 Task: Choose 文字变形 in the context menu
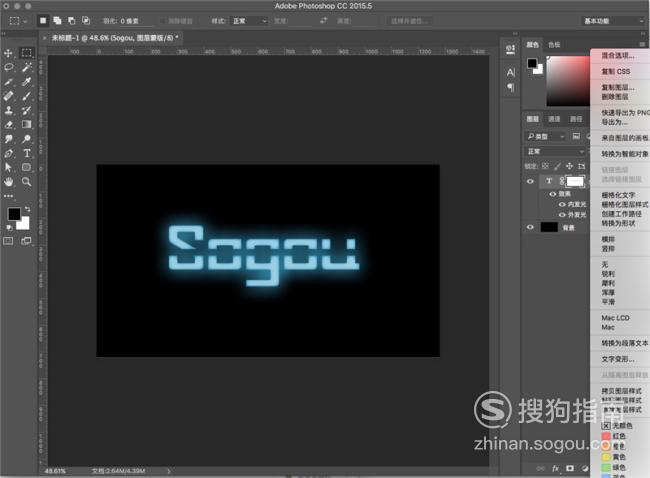point(618,359)
